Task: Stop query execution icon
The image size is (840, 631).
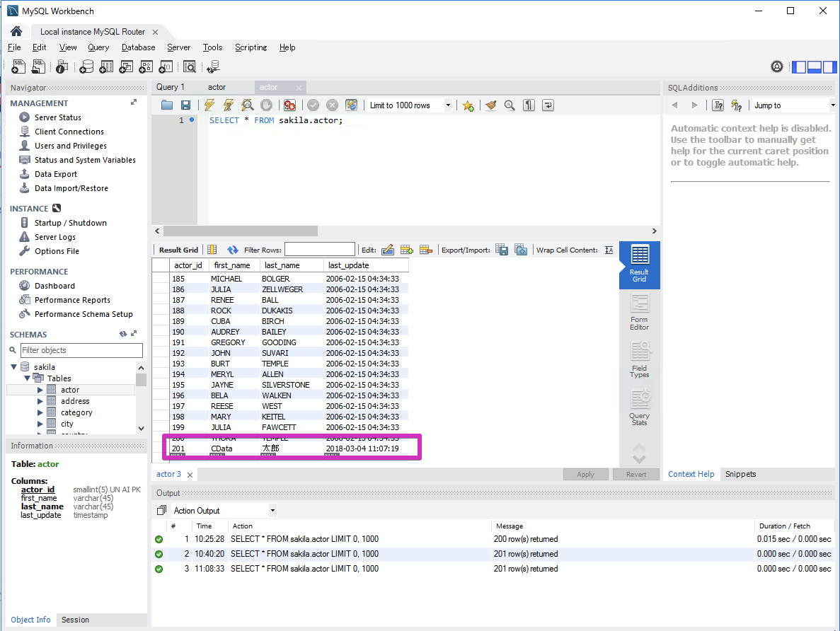Action: point(266,105)
